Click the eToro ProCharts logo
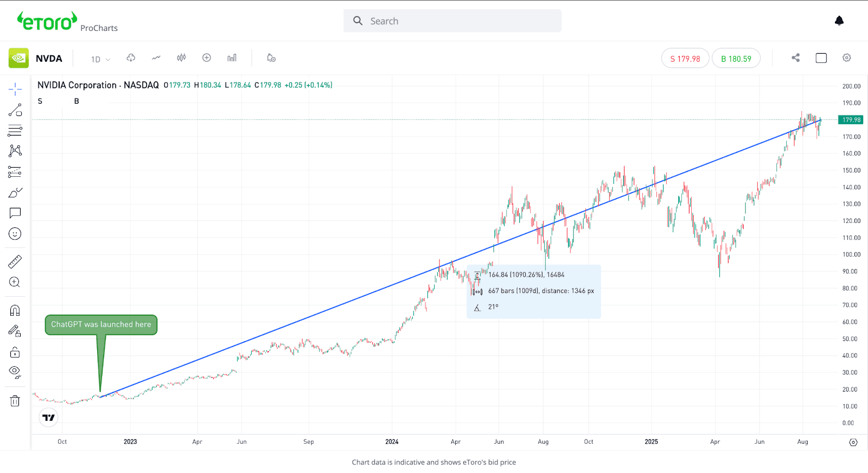 tap(67, 22)
